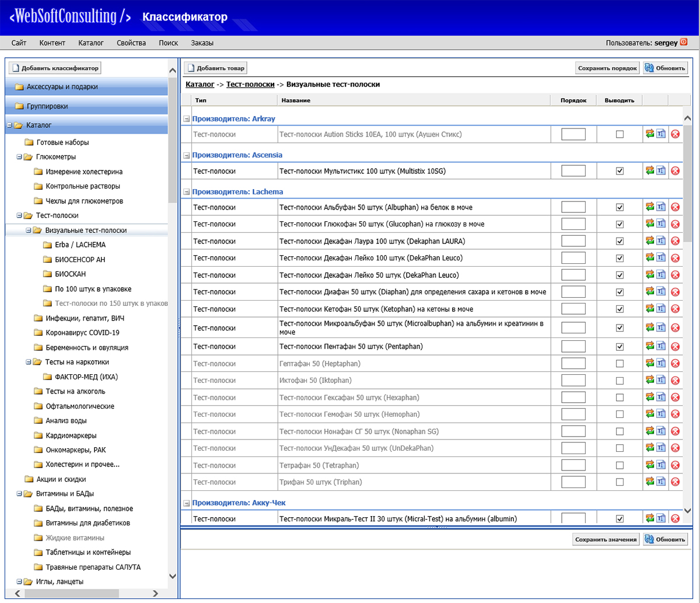Click text edit icon for DekaPhan Leuco 50 row
700x603 pixels.
pyautogui.click(x=661, y=274)
